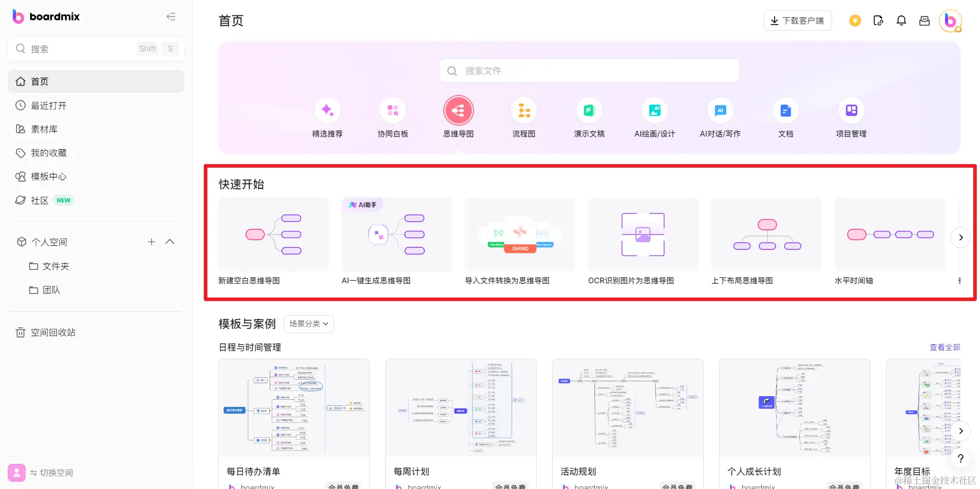Collapse the 个人空间 section chevron
Screen dimensions: 980x489
169,242
